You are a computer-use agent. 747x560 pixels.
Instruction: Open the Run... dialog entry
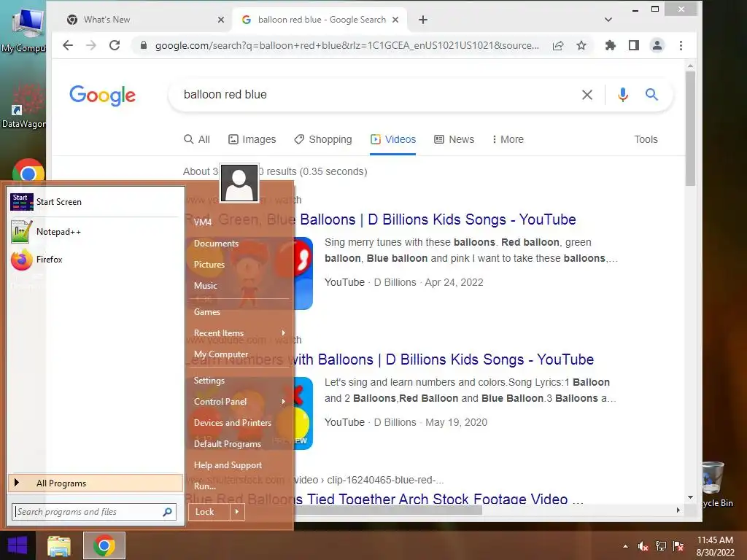click(x=205, y=486)
